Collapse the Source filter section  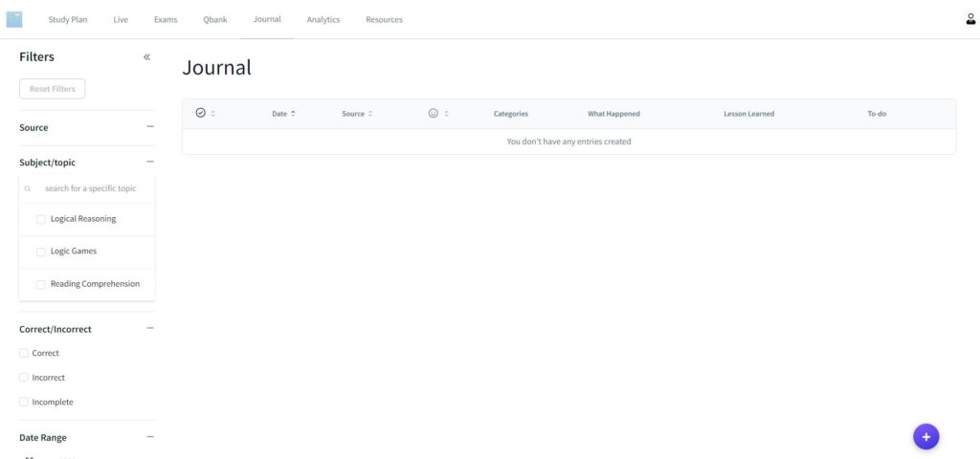(x=149, y=127)
